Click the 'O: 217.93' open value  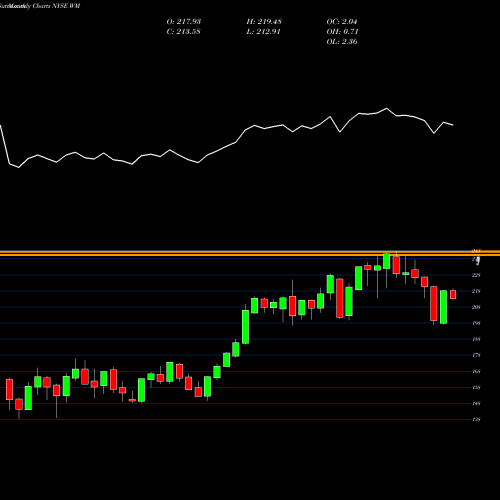click(x=184, y=22)
